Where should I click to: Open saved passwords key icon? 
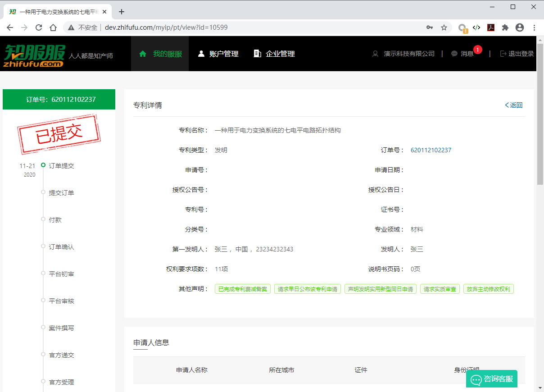pyautogui.click(x=430, y=27)
